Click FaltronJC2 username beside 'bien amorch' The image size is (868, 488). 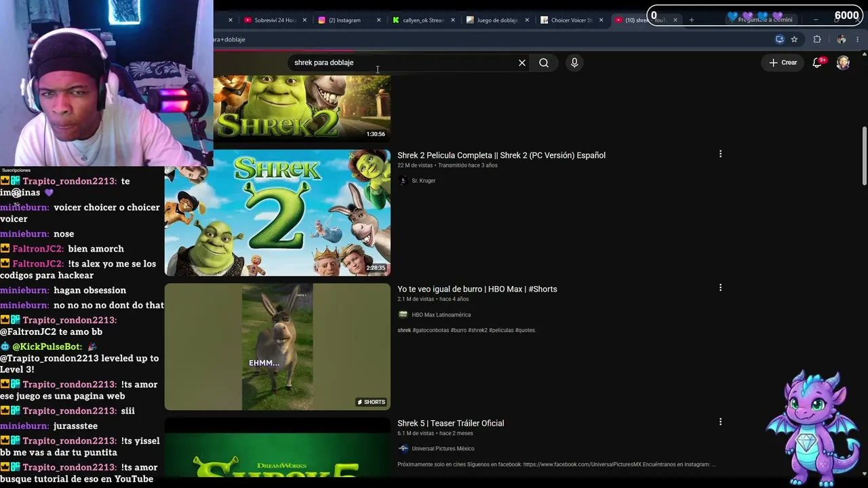38,249
